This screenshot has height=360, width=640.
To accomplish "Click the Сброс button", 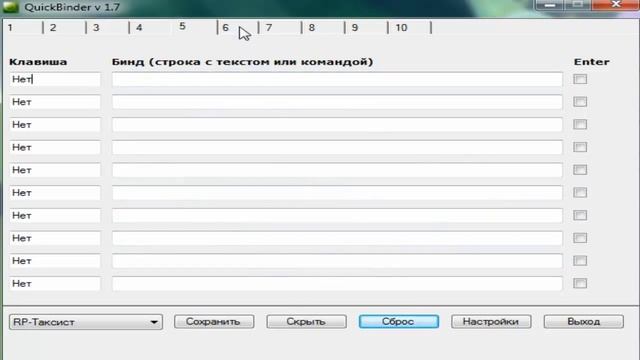I will tap(399, 322).
